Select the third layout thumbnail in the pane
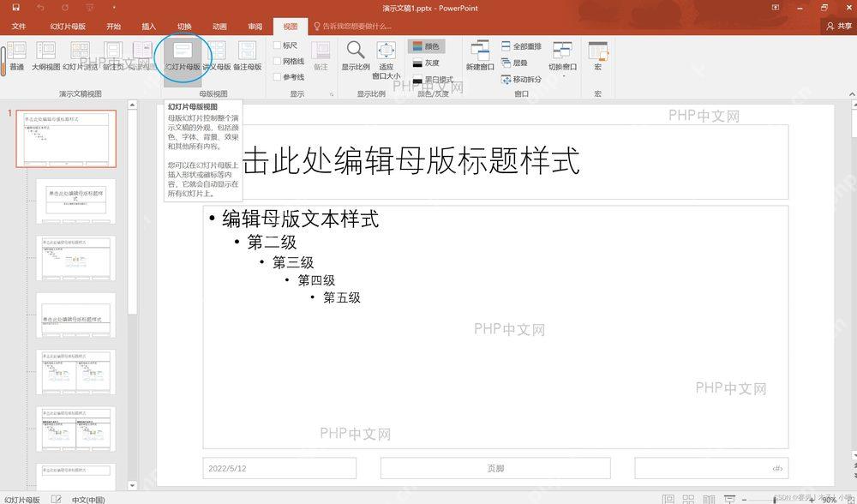The height and width of the screenshot is (504, 857). (x=76, y=258)
